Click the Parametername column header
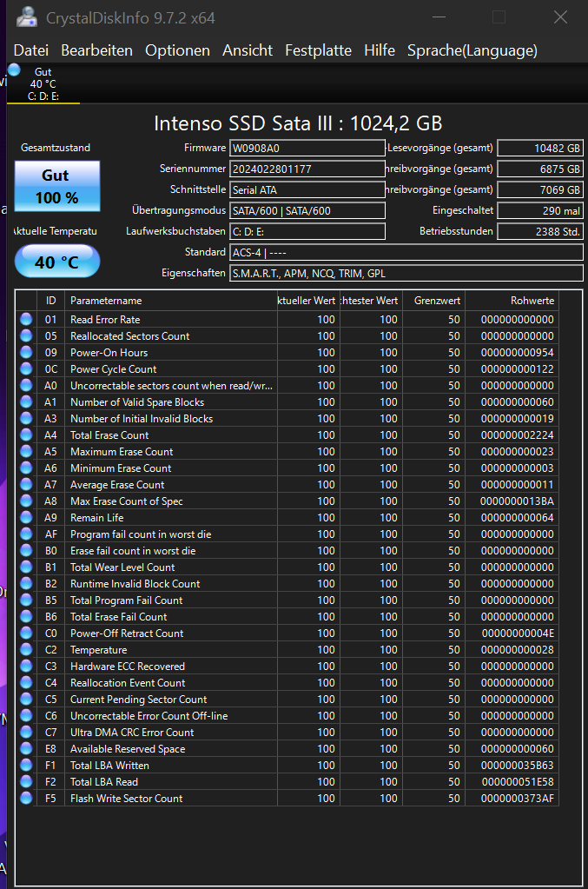The height and width of the screenshot is (889, 588). [x=171, y=301]
